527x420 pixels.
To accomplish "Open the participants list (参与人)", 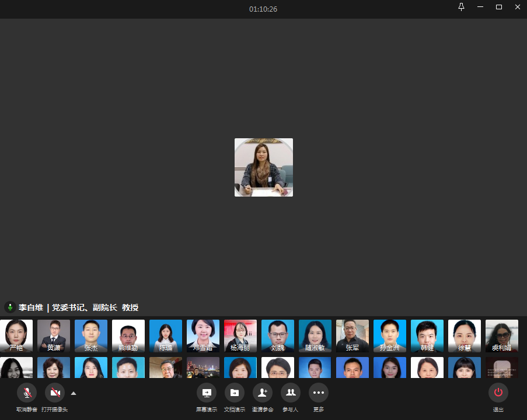I will tap(291, 393).
